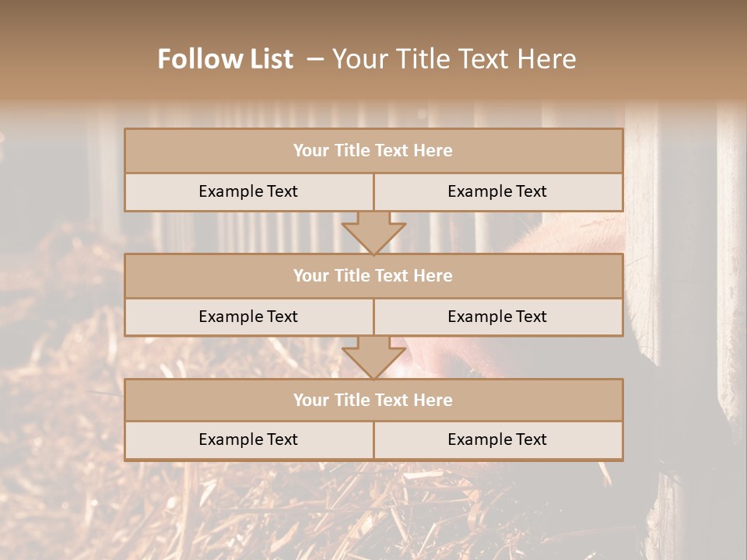Image resolution: width=747 pixels, height=560 pixels.
Task: Click "Your Title Text Here" in slide header
Action: tap(454, 59)
